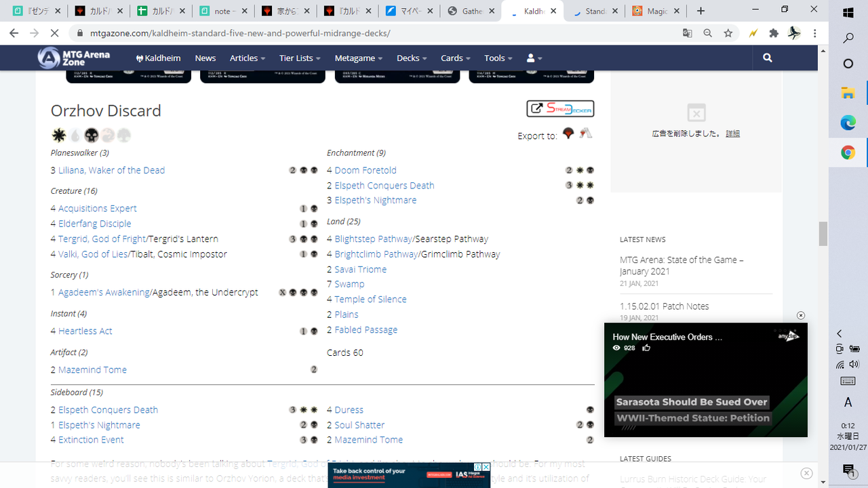Open the Chrome extensions puzzle icon
The image size is (868, 488).
[x=774, y=33]
